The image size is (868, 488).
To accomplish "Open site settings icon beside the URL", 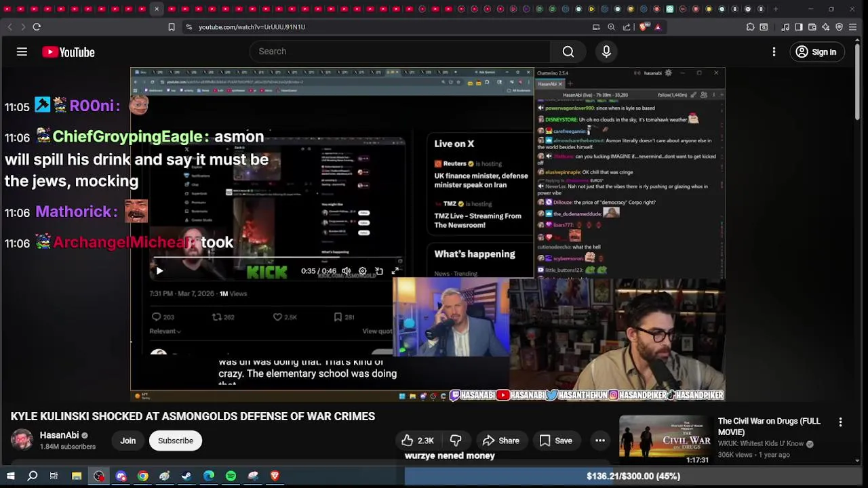I will tap(189, 27).
